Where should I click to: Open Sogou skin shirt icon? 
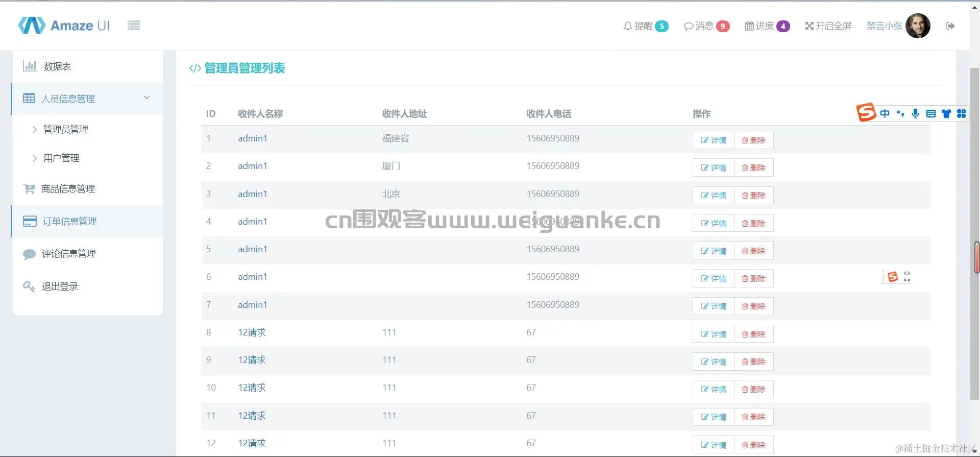[x=946, y=113]
